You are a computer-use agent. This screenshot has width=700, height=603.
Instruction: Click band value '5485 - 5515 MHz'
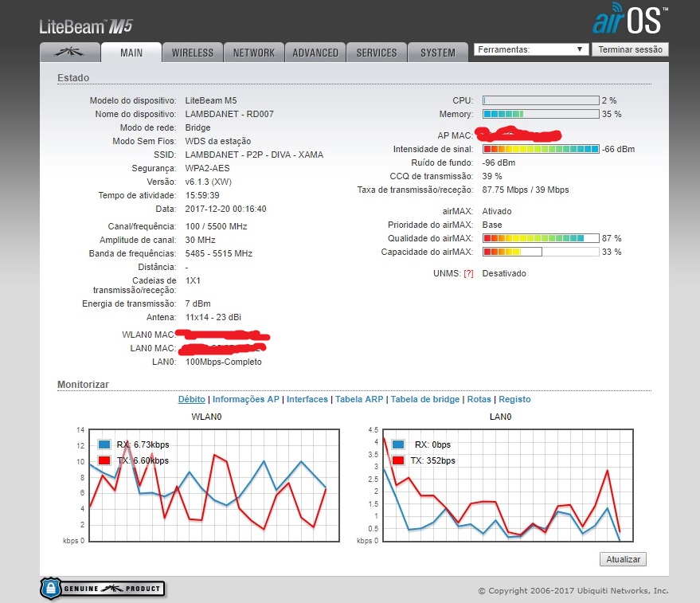coord(219,254)
